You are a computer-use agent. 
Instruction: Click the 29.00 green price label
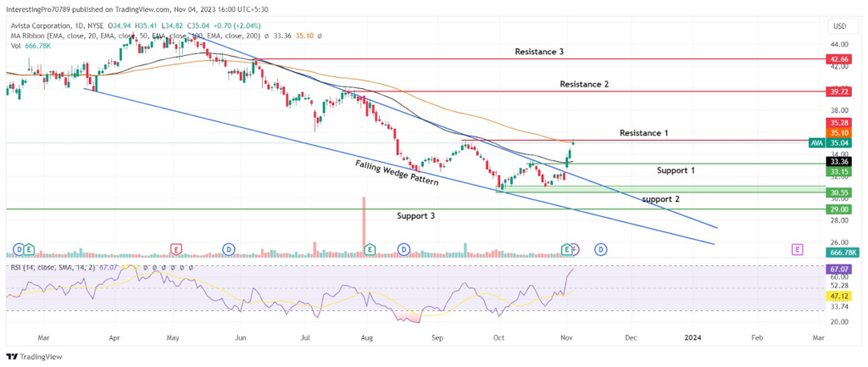click(837, 209)
